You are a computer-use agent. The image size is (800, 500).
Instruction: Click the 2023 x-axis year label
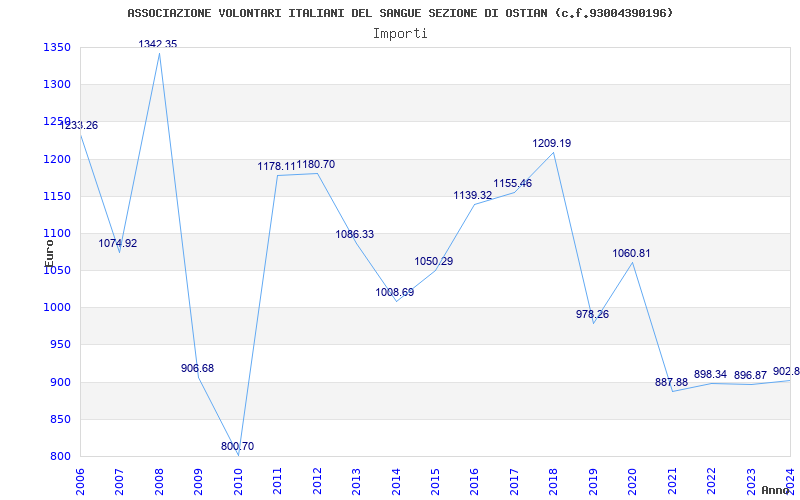751,481
